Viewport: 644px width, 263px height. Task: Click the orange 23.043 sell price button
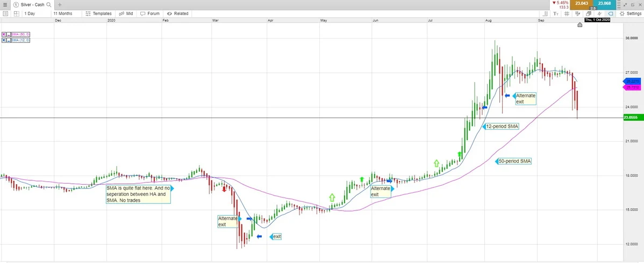point(581,4)
